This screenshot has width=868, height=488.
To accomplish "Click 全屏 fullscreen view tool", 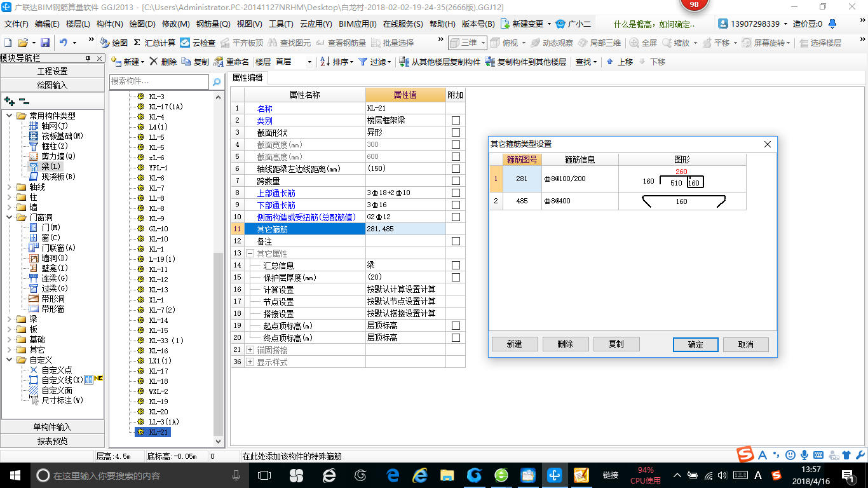I will [643, 43].
